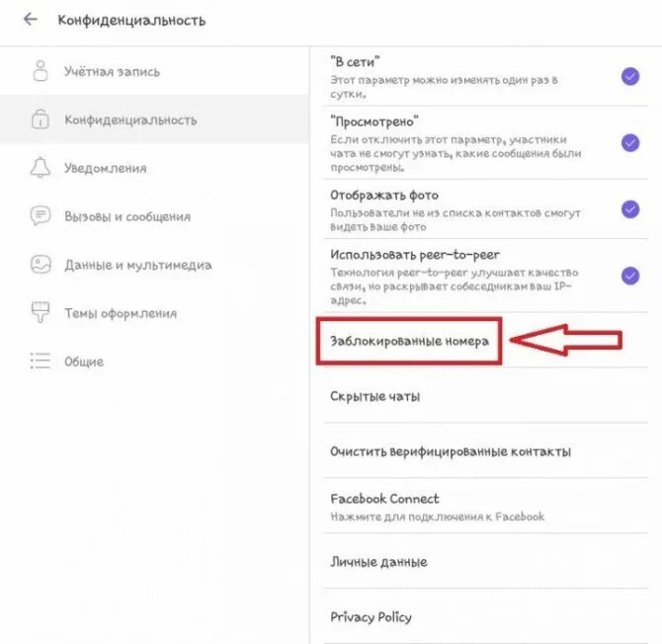Tap Очистить верифицированные контакты
Viewport: 662px width, 644px height.
coord(451,451)
